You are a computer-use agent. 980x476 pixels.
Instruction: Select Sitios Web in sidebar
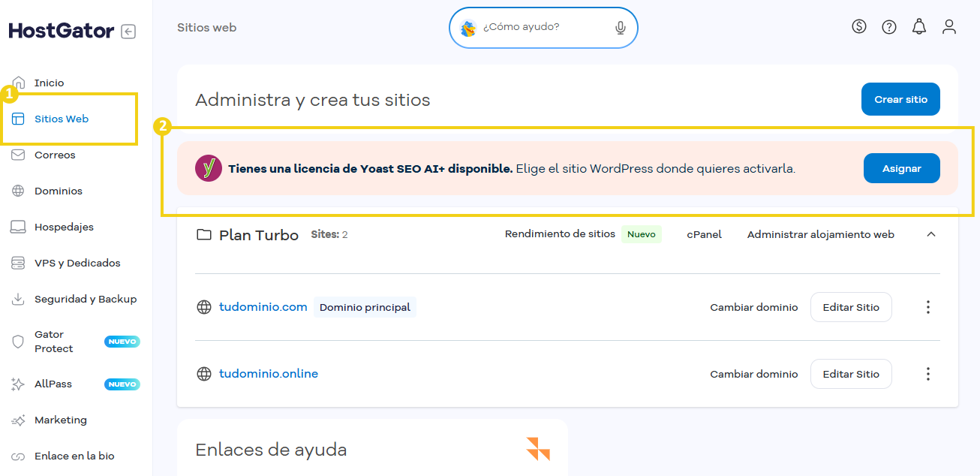(62, 119)
